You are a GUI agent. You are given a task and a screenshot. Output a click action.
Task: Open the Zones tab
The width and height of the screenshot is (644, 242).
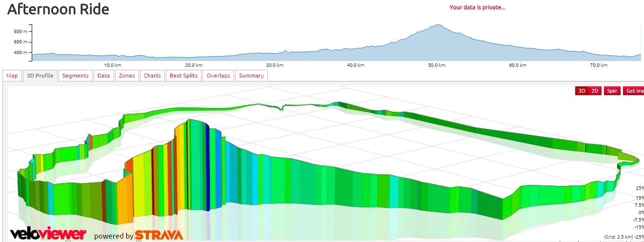(x=127, y=76)
